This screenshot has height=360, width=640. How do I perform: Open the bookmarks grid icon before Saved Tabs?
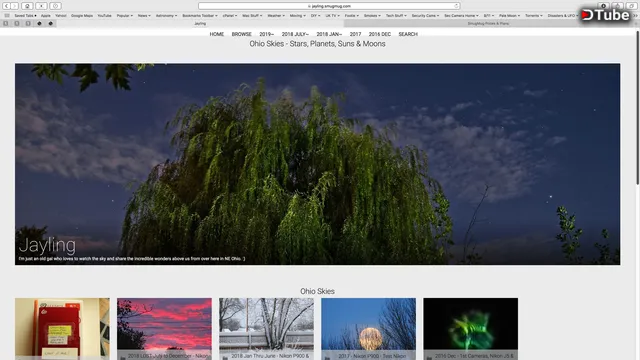click(7, 16)
